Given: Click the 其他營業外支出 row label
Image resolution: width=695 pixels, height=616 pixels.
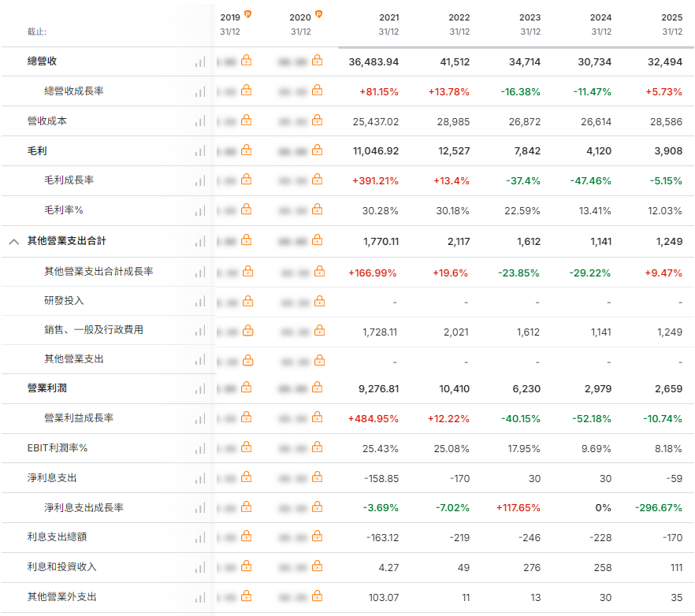Looking at the screenshot, I should 62,597.
